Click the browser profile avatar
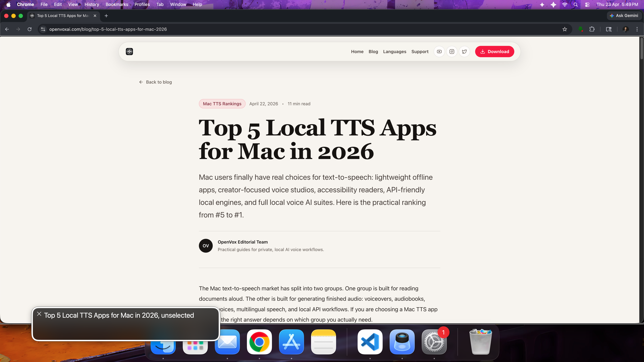Screen dimensions: 644x362 [x=626, y=29]
